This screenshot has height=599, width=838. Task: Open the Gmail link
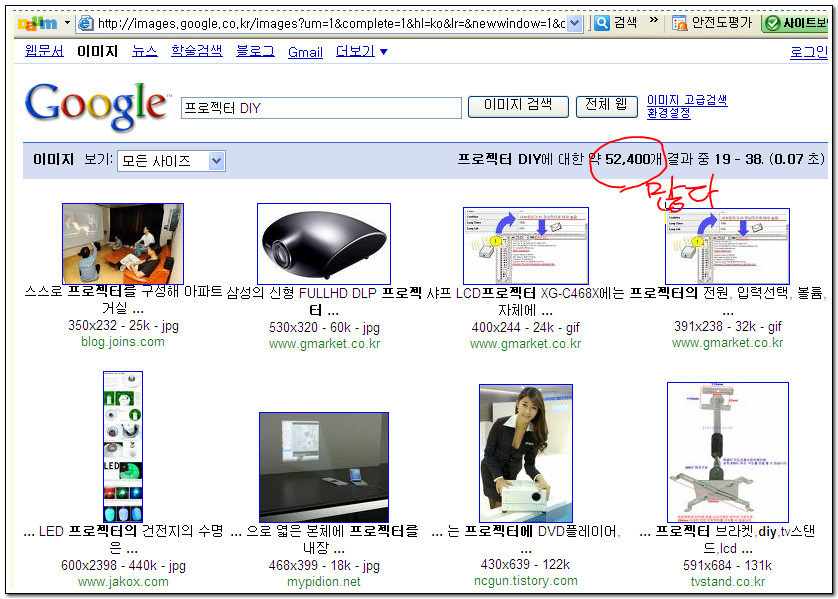(305, 52)
